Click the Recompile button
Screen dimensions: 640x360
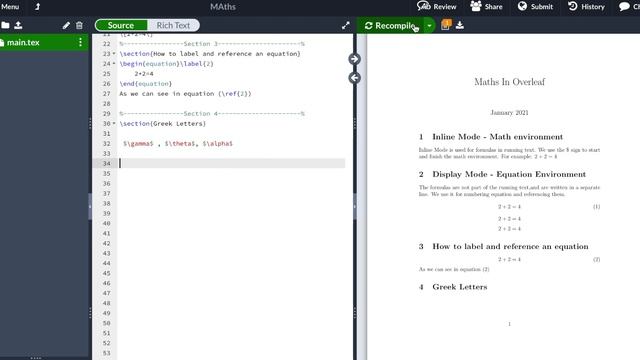(391, 25)
